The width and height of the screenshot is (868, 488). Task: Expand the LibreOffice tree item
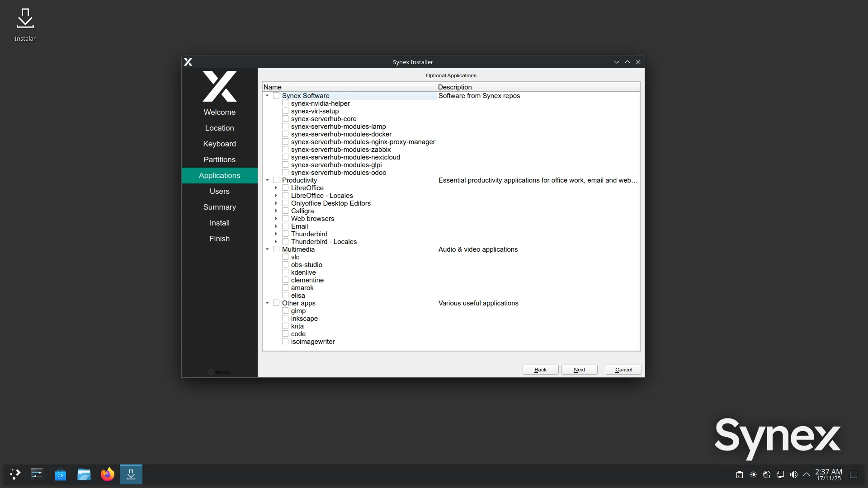[x=276, y=188]
